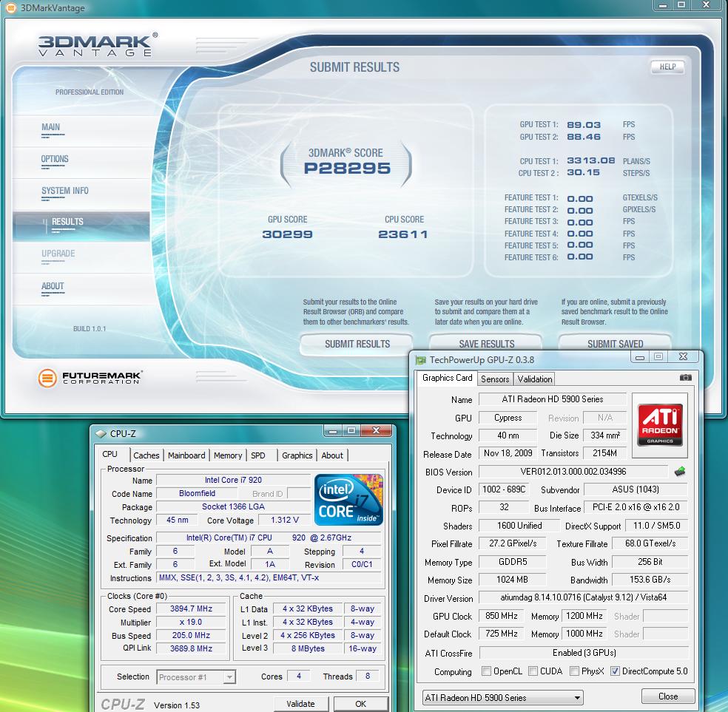Click the Device ID 1002 - 689C field
Image resolution: width=728 pixels, height=712 pixels.
point(504,489)
